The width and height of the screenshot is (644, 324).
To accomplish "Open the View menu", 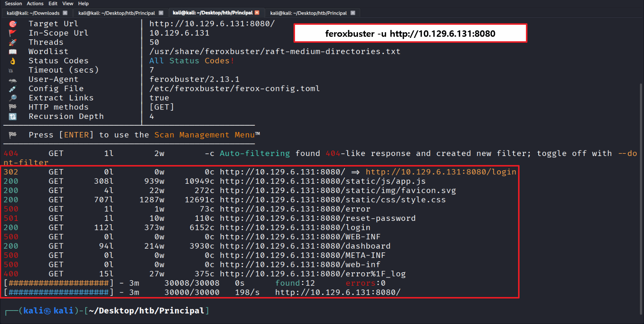I will 68,3.
